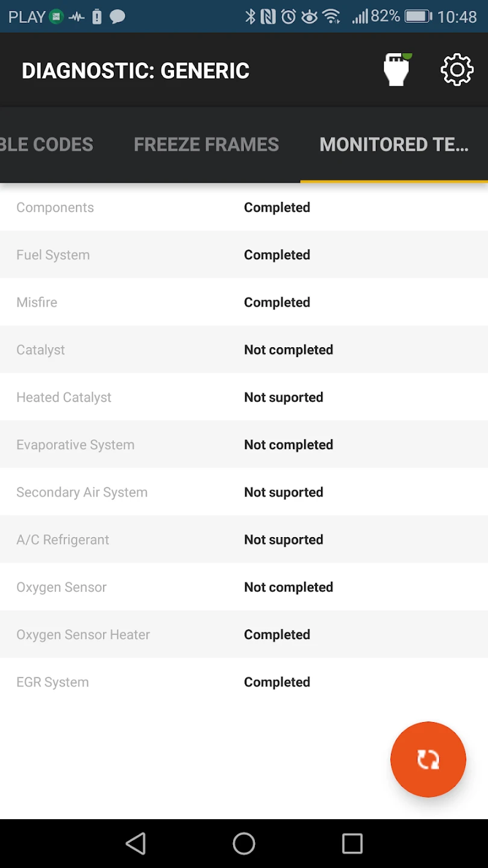Switch to the Freeze Frames tab
488x868 pixels.
(x=206, y=145)
